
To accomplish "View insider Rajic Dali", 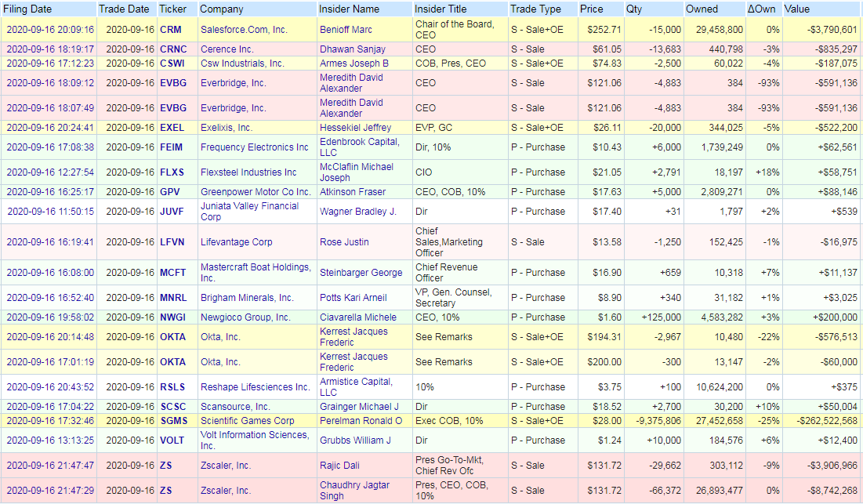I will coord(339,466).
